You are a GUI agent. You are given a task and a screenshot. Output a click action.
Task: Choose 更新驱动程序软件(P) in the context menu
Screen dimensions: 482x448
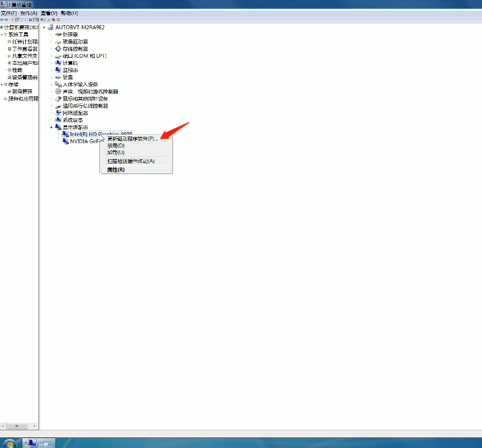(132, 139)
